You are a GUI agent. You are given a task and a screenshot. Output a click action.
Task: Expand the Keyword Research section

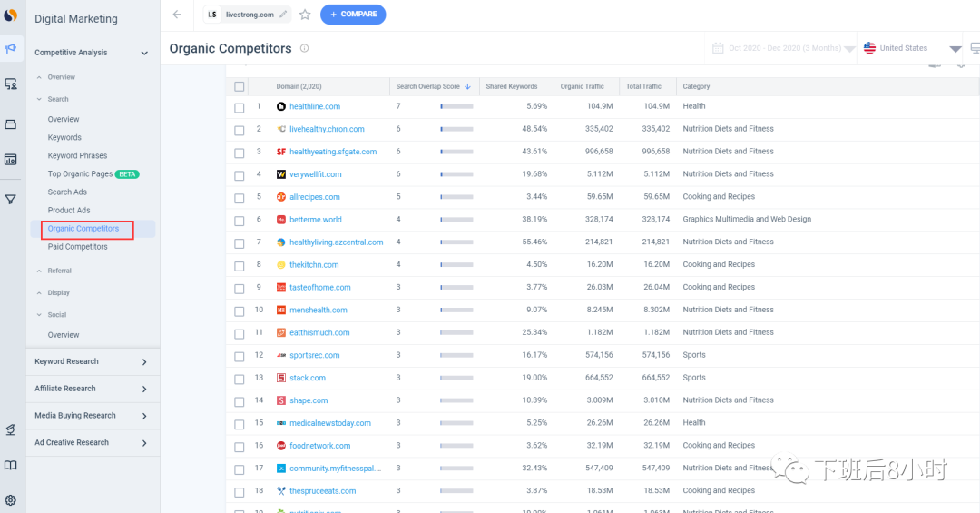point(91,362)
